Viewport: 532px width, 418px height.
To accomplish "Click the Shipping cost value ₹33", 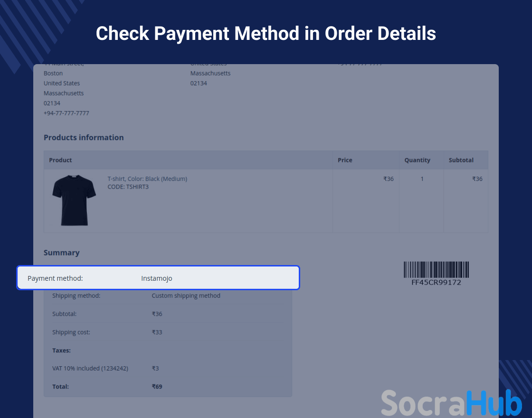I will (157, 332).
